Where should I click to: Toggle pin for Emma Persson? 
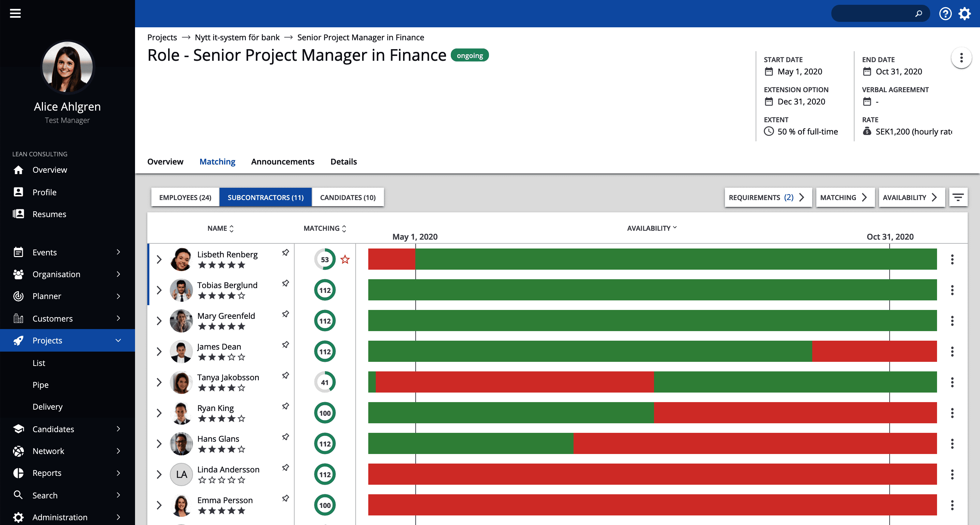coord(285,498)
